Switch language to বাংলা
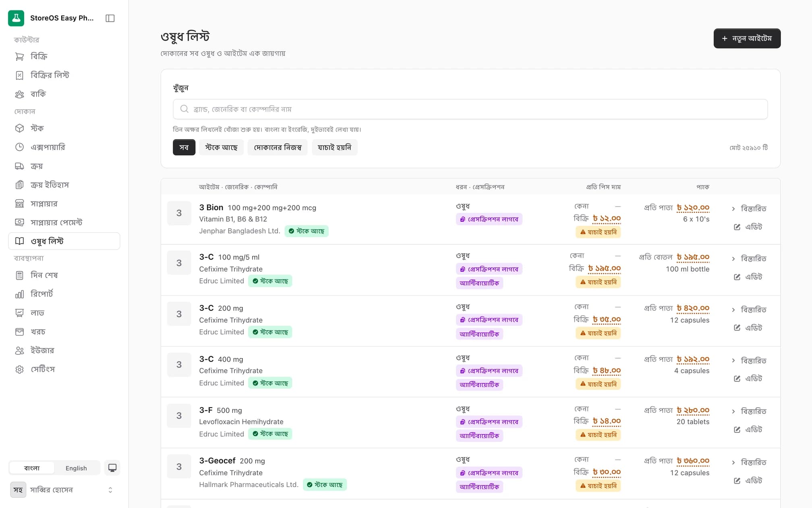 point(32,468)
